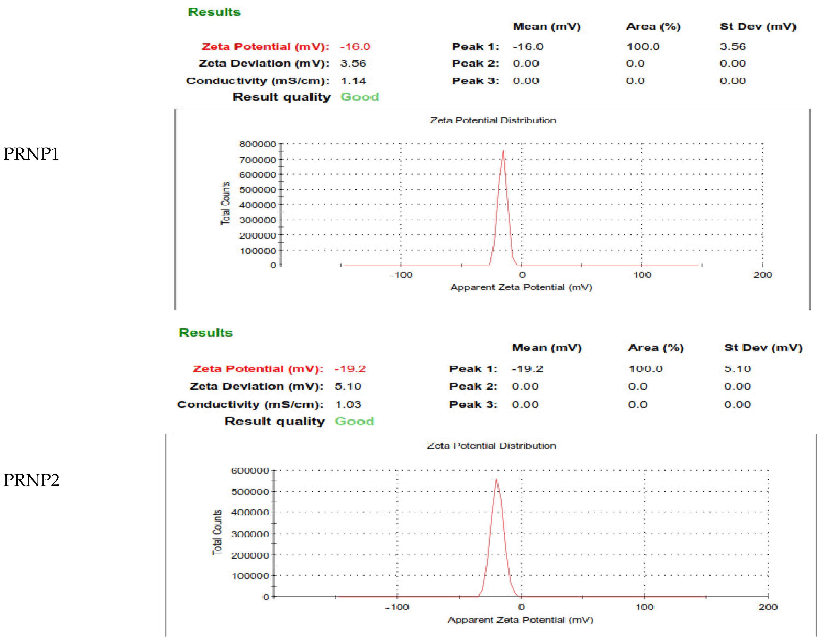
Task: Click PRNP2 zeta deviation value 5.10
Action: pos(348,386)
